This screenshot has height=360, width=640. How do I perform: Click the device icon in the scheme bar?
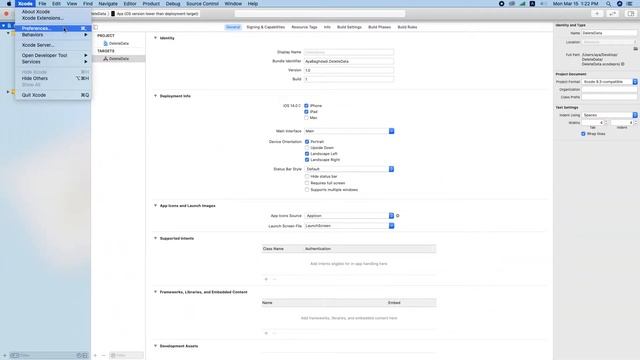click(x=113, y=14)
